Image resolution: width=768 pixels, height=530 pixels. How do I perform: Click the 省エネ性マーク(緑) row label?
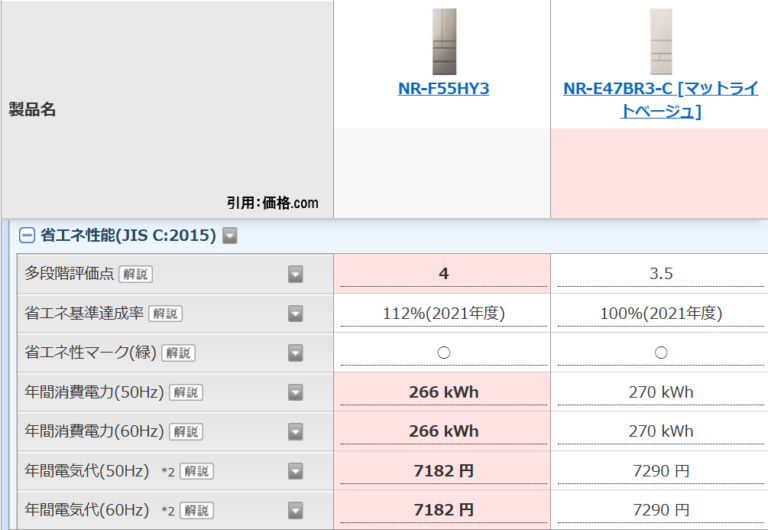[91, 352]
